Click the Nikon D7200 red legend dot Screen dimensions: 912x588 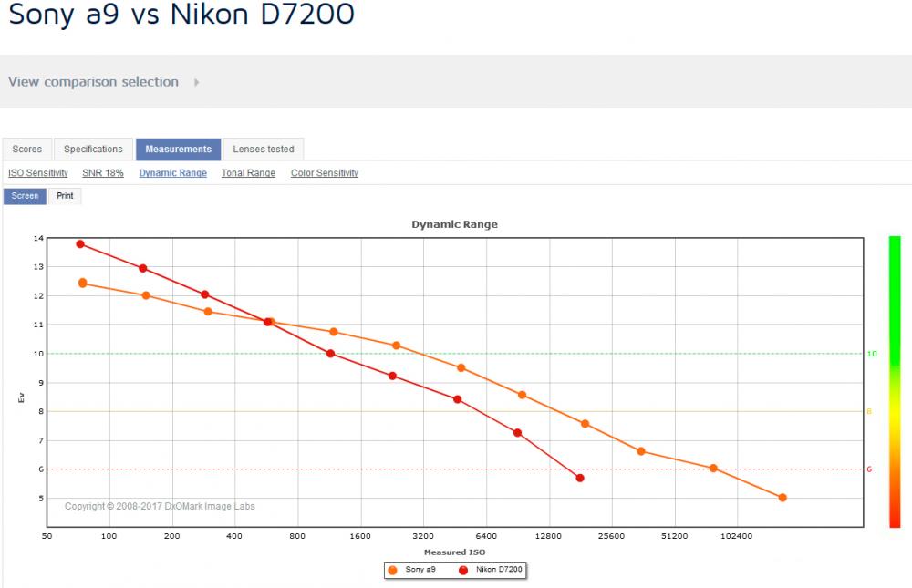coord(463,570)
